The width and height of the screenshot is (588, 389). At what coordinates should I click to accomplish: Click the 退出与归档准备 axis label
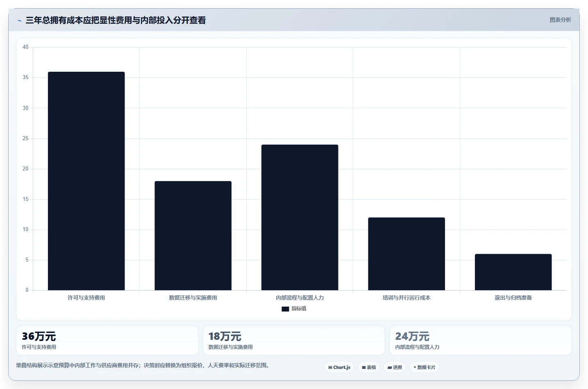(x=513, y=298)
